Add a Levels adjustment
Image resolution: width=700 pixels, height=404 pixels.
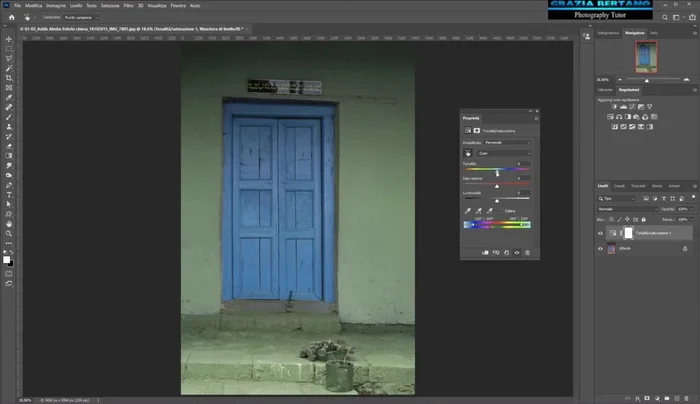[623, 107]
